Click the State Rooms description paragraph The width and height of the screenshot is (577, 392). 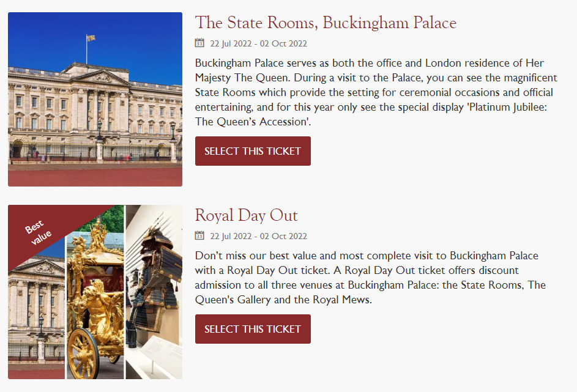coord(376,92)
